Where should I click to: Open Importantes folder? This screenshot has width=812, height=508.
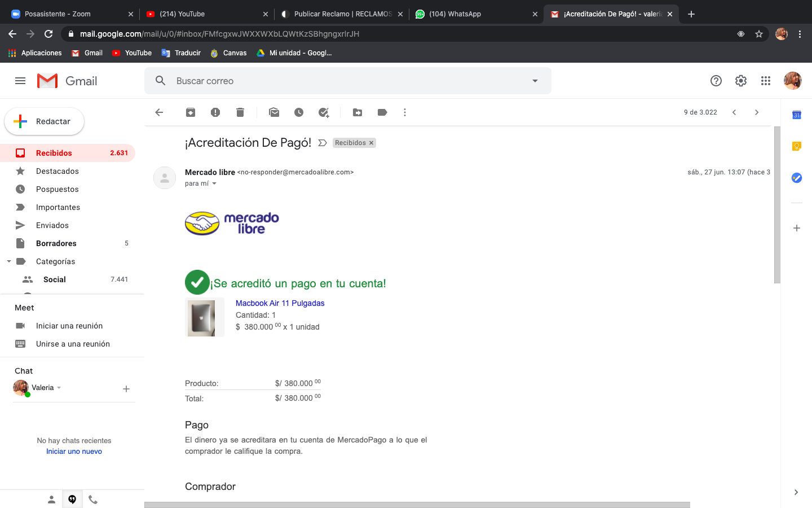[x=68, y=207]
